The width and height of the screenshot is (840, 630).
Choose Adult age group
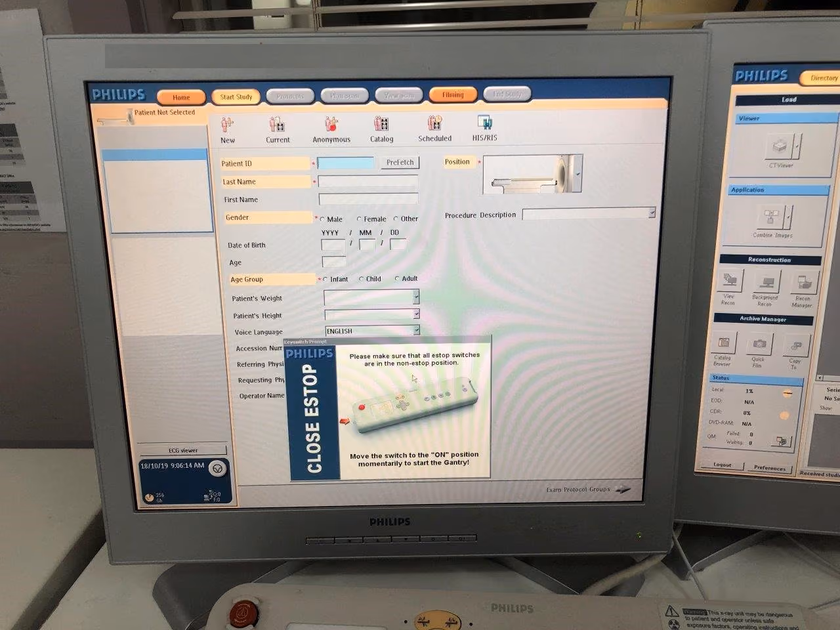pyautogui.click(x=397, y=278)
